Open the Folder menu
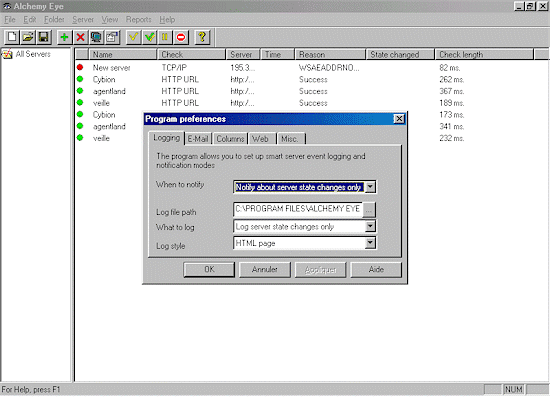551x397 pixels. 54,20
